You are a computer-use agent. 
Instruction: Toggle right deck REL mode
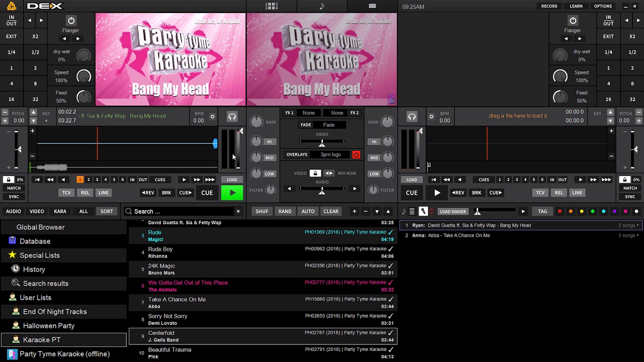point(559,193)
